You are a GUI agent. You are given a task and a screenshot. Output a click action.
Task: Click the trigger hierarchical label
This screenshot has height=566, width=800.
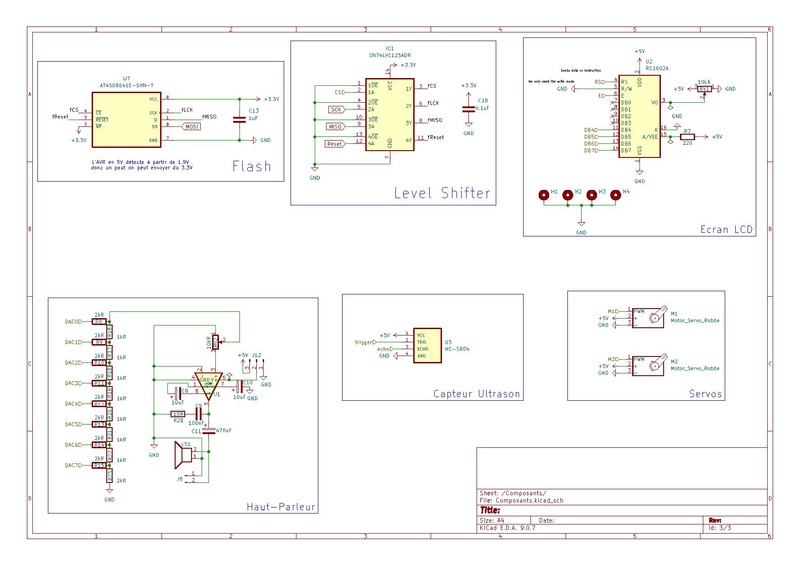tap(365, 342)
